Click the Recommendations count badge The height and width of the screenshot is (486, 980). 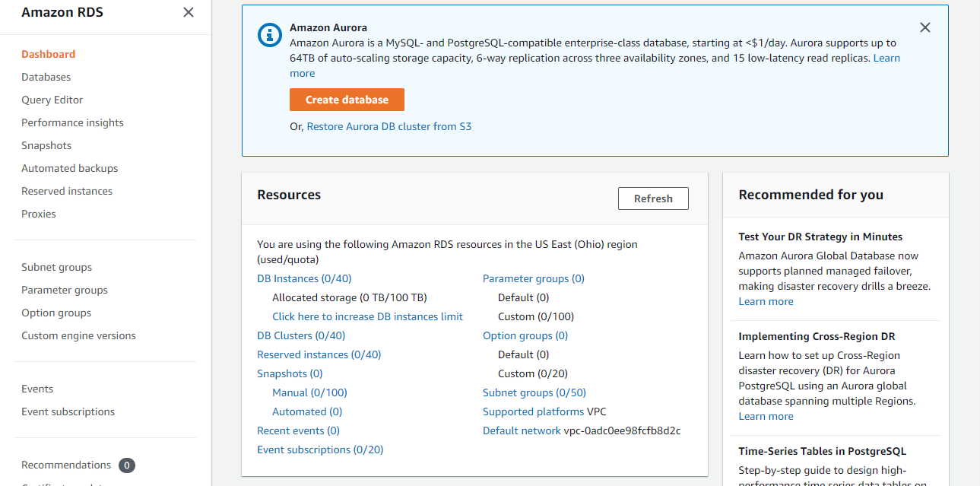[x=127, y=465]
